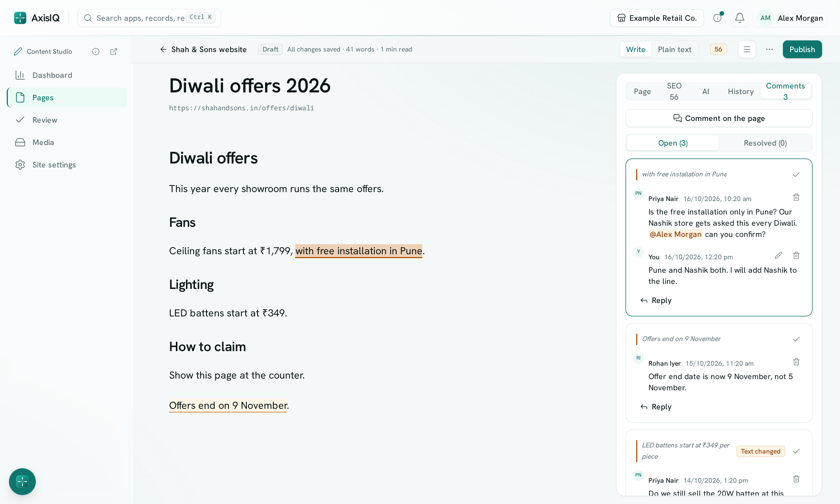Go to Dashboard in sidebar
The width and height of the screenshot is (840, 504).
[x=67, y=75]
